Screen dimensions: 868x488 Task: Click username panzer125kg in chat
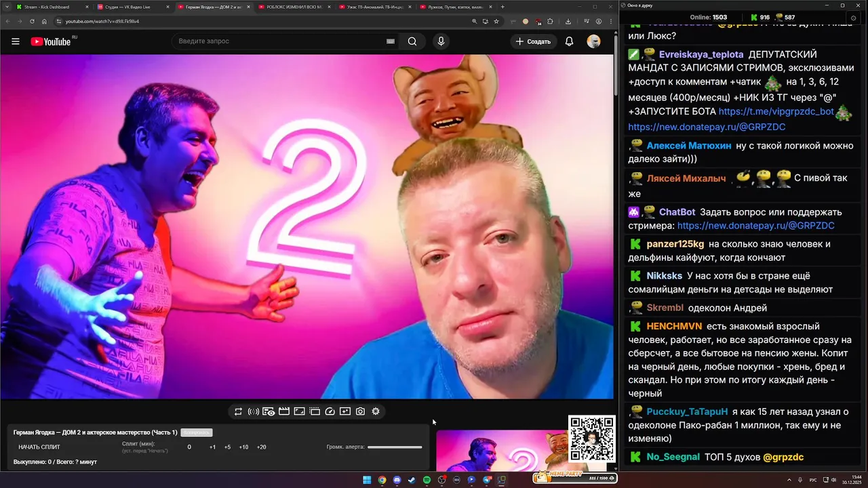(x=675, y=244)
